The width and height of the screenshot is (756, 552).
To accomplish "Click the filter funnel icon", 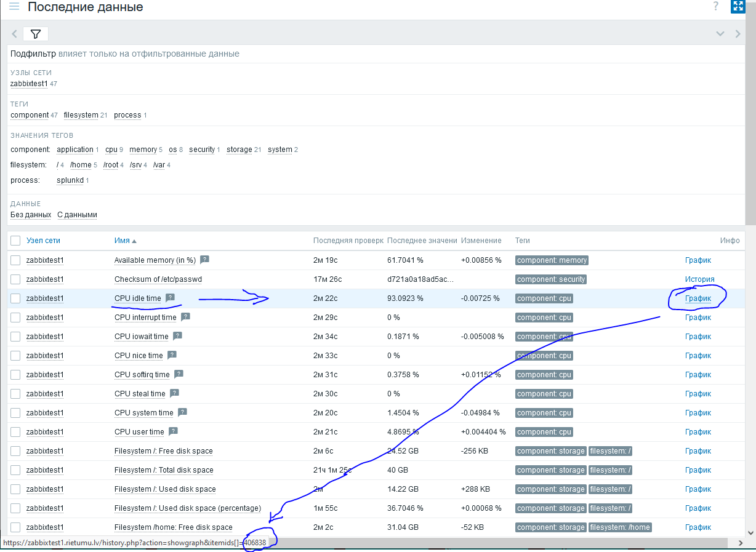I will pos(36,34).
